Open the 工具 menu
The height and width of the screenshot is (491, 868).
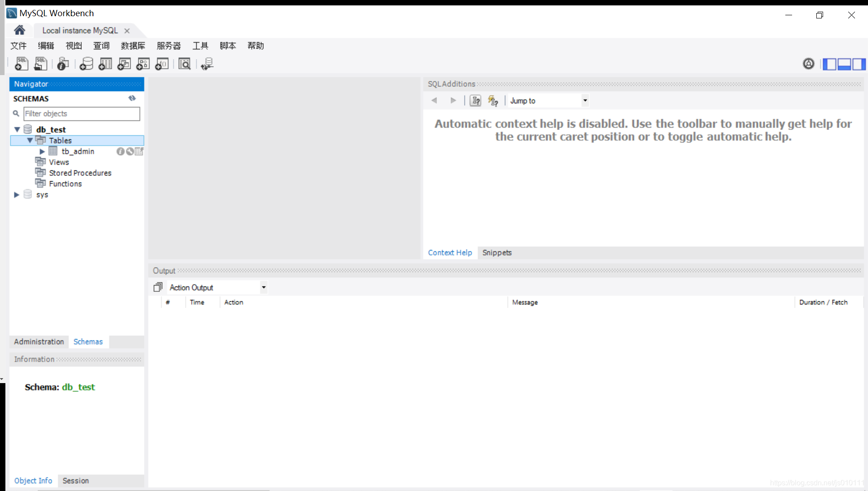pyautogui.click(x=200, y=45)
